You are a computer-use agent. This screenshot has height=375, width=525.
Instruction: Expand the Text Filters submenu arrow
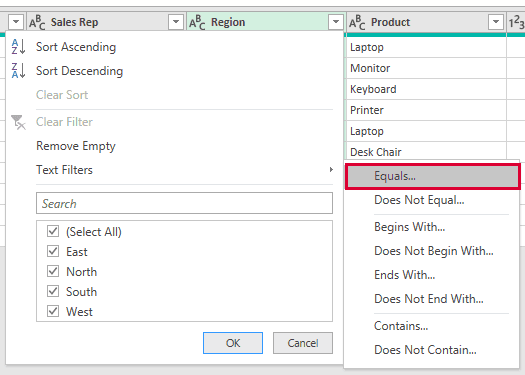[x=331, y=170]
